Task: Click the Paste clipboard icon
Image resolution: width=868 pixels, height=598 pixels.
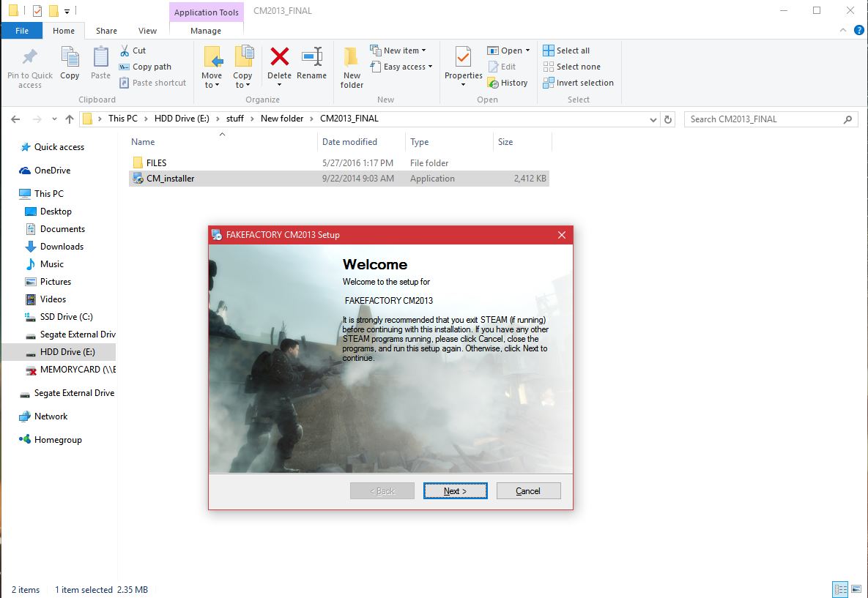Action: 101,57
